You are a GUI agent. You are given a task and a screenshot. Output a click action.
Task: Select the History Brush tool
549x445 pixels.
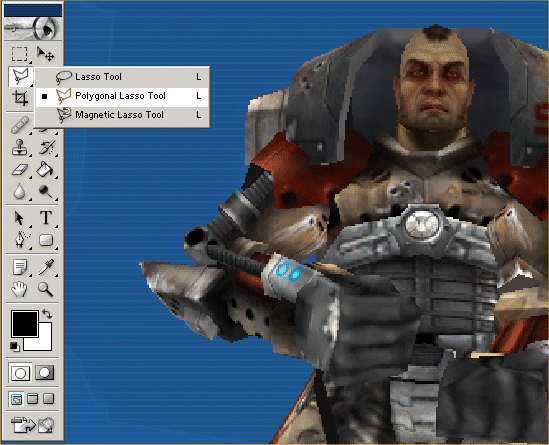46,147
